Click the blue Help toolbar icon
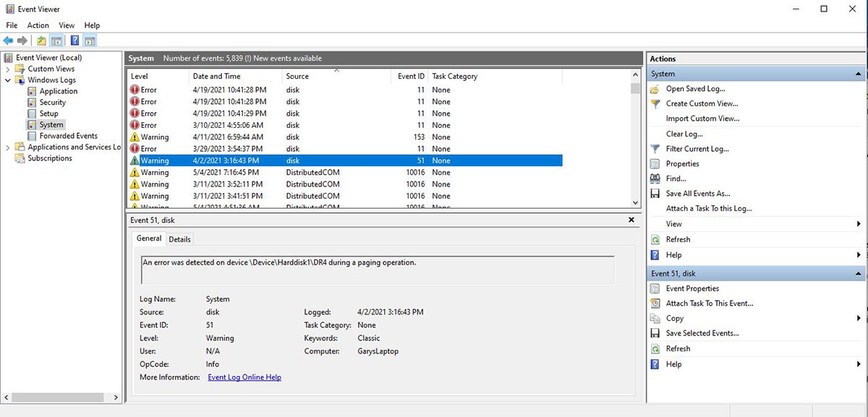868x417 pixels. 75,40
